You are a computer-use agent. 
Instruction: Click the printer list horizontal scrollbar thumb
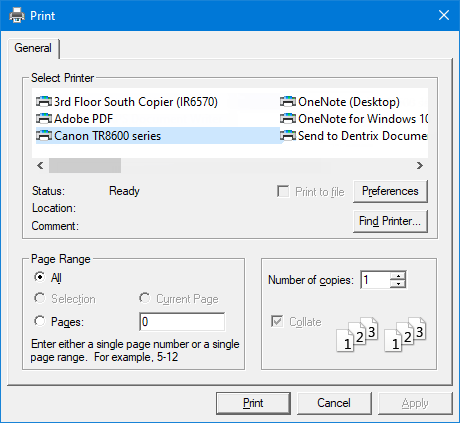85,165
